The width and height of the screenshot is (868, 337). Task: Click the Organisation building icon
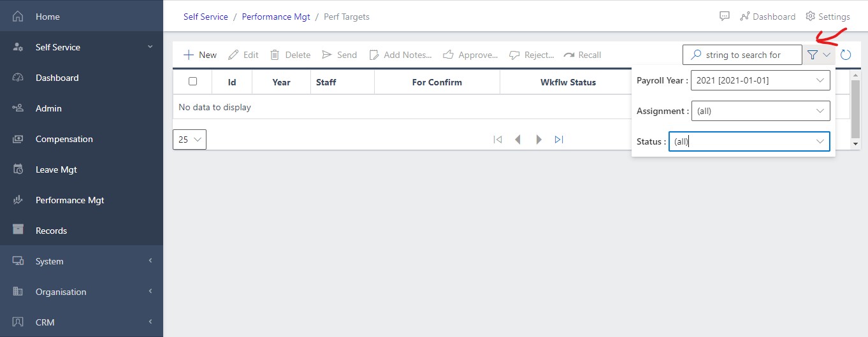click(x=18, y=292)
